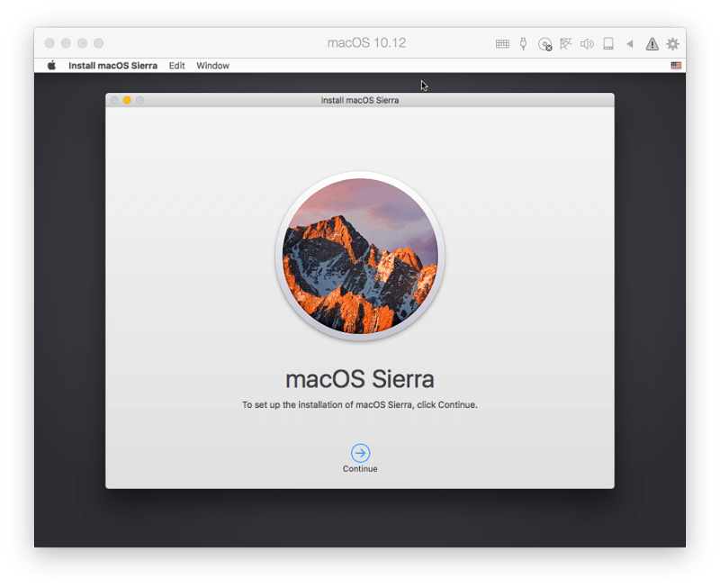Minimize the Install macOS Sierra window
The width and height of the screenshot is (720, 588).
click(127, 100)
